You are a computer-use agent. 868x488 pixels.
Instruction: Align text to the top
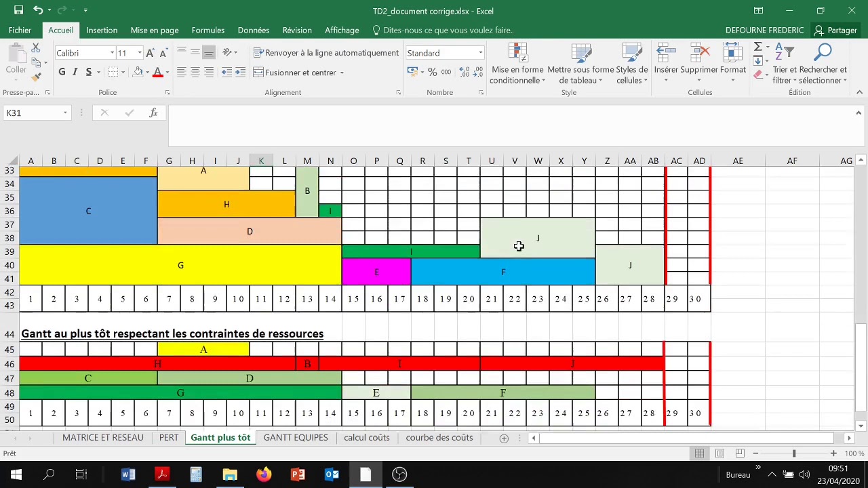181,52
